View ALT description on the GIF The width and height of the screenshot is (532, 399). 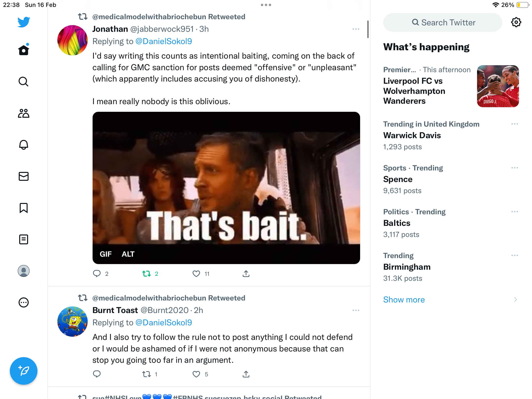coord(128,254)
